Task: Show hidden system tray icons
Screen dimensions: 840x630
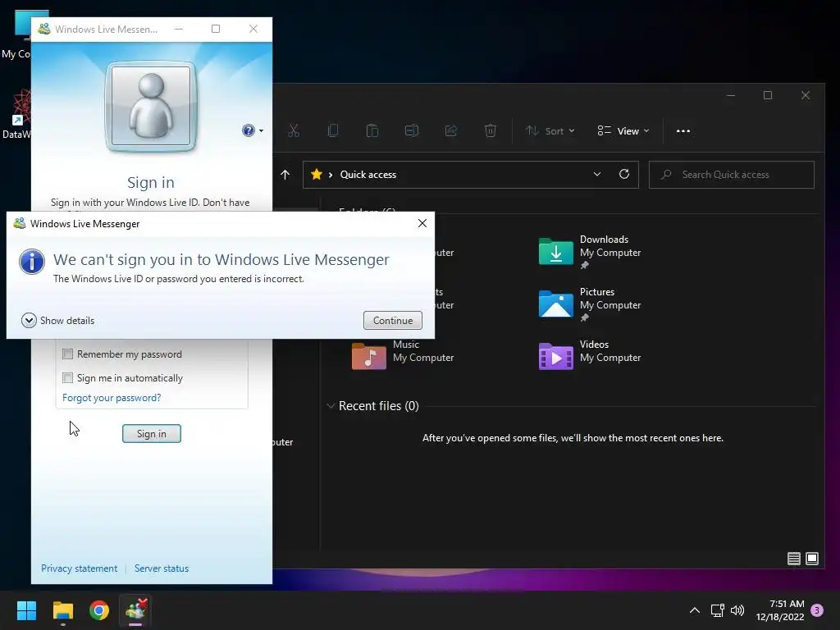Action: point(694,610)
